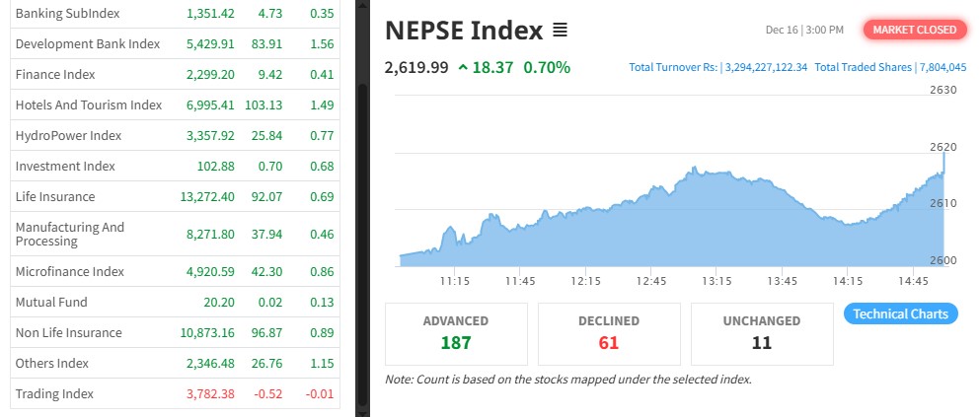Click the UNCHANGED 11 box
This screenshot has height=417, width=980.
762,333
